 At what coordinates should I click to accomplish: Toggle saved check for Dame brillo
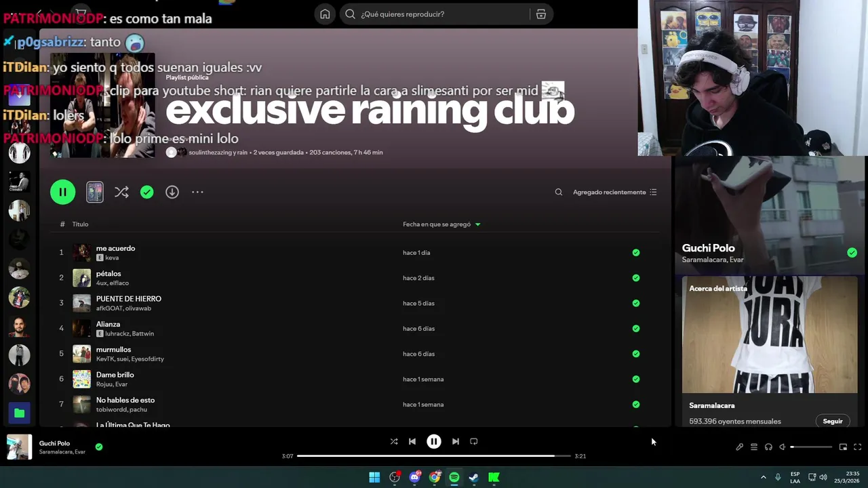point(636,379)
